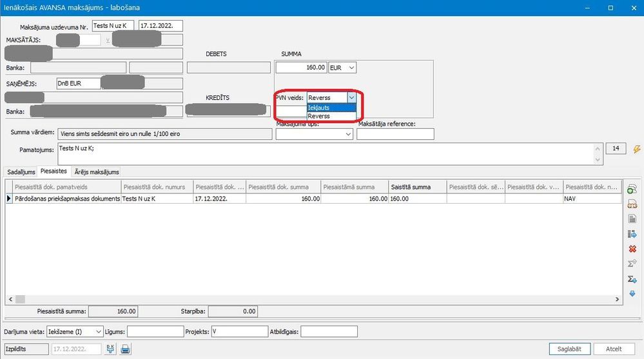
Task: Click the Saglabāt button
Action: (569, 349)
